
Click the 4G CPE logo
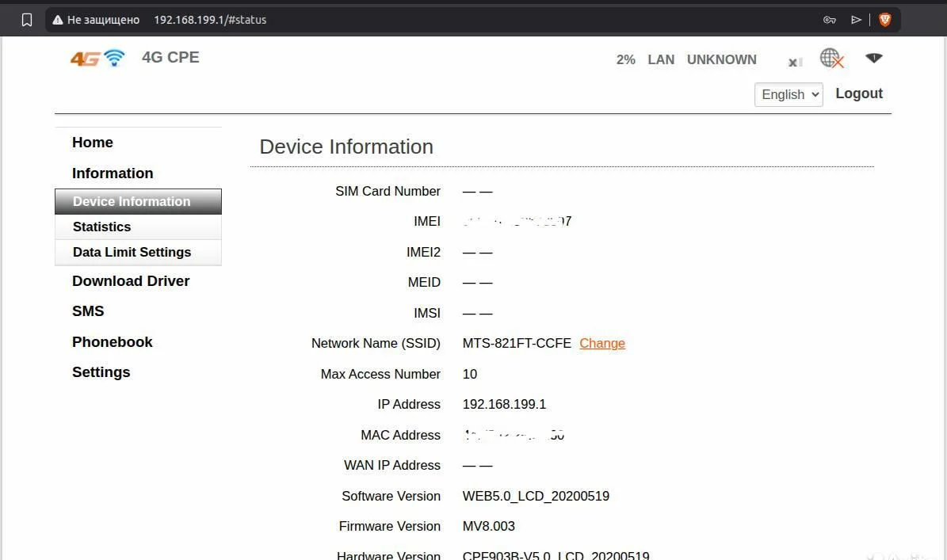97,58
